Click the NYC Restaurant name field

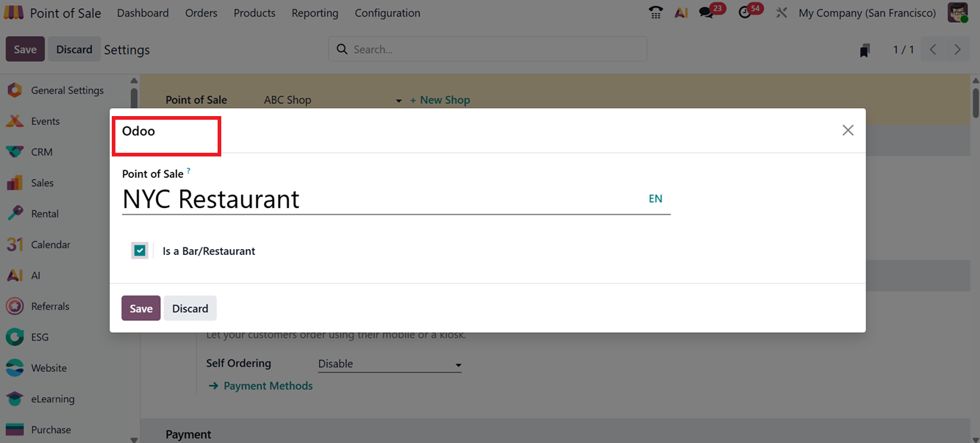294,198
